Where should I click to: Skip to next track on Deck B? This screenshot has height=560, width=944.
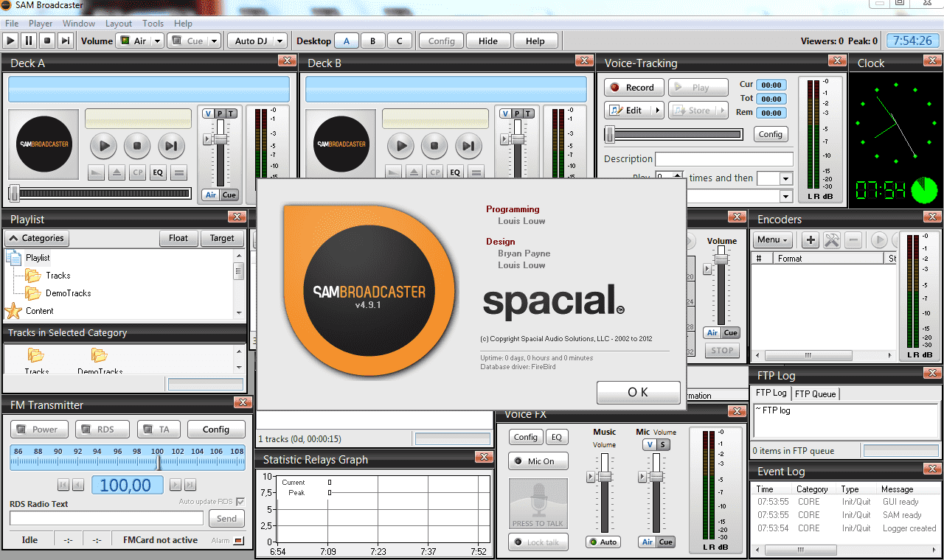point(468,146)
